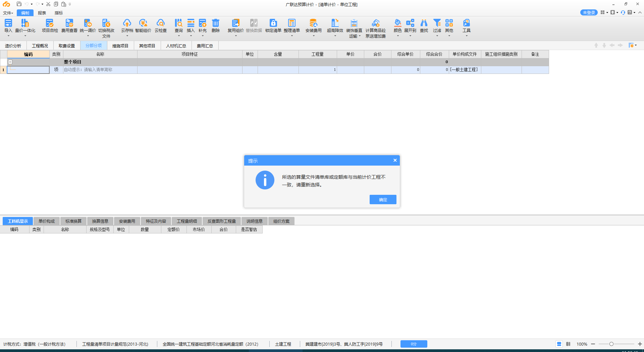Click the 其他 grid icon

tap(449, 23)
